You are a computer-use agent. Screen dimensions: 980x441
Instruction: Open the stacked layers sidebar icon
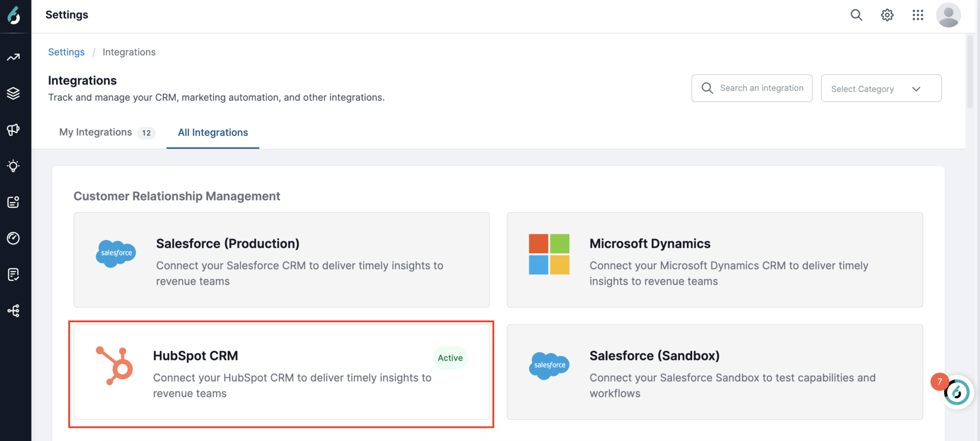click(13, 93)
